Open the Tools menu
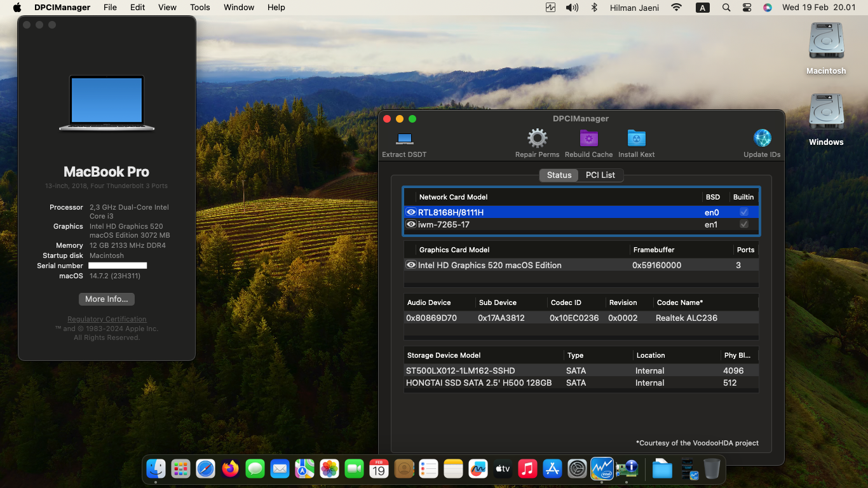The width and height of the screenshot is (868, 488). (x=200, y=8)
